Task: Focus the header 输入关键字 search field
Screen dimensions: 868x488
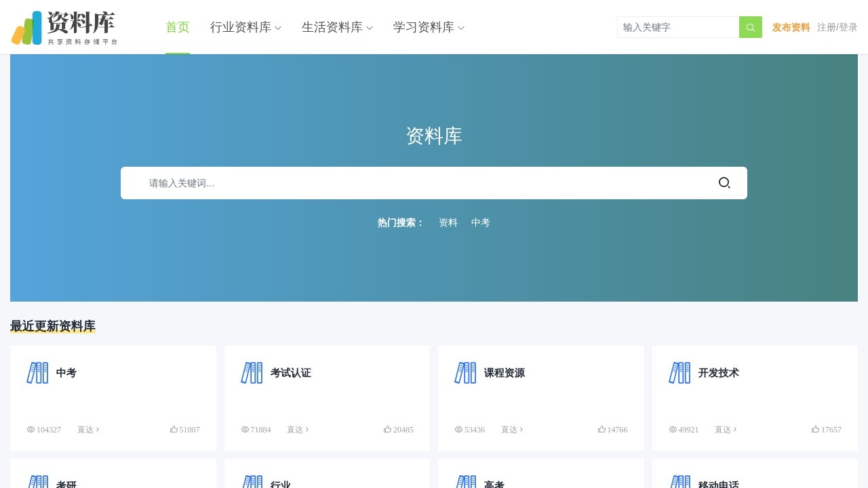Action: [677, 27]
